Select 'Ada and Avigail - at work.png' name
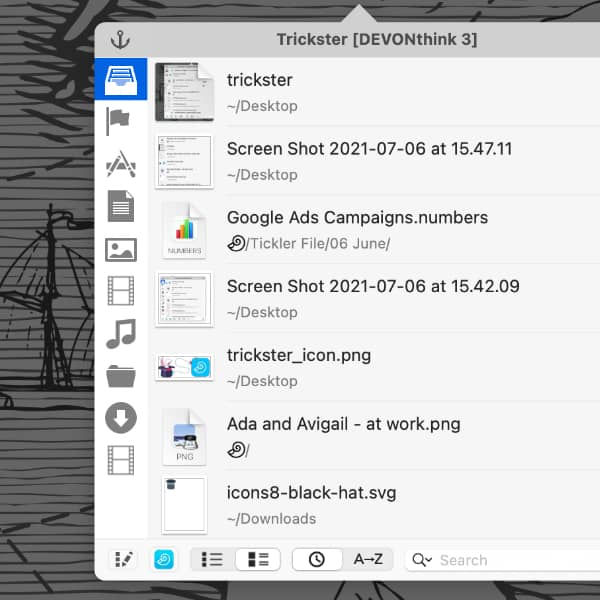Image resolution: width=600 pixels, height=600 pixels. point(344,424)
